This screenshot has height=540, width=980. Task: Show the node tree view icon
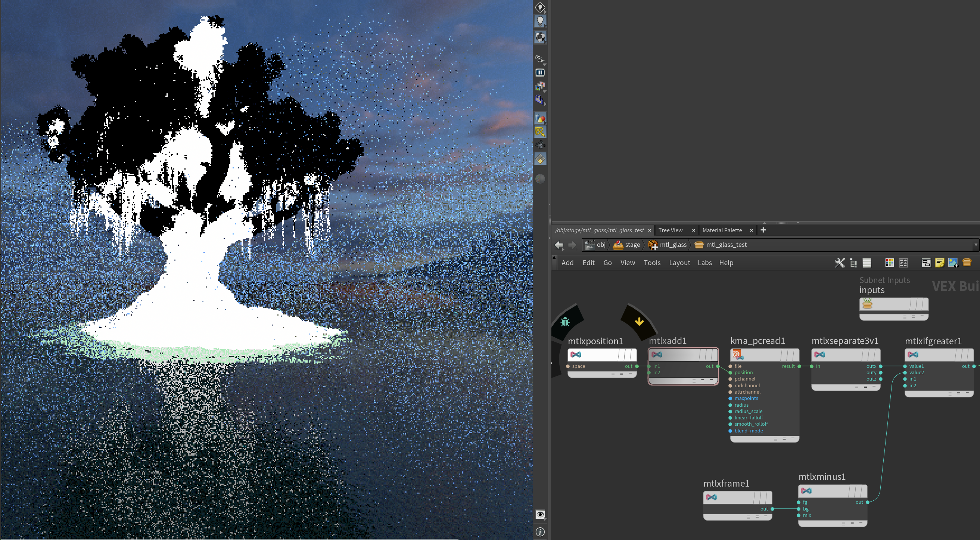click(853, 263)
